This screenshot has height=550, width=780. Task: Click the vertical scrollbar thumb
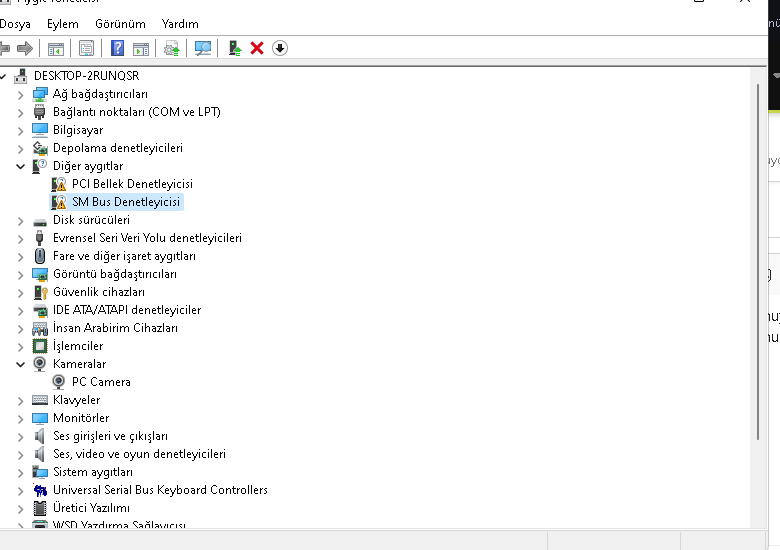[758, 262]
